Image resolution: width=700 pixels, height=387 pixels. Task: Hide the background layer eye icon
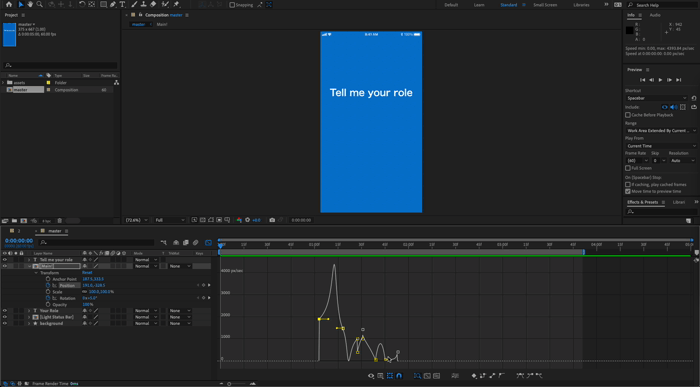click(5, 323)
